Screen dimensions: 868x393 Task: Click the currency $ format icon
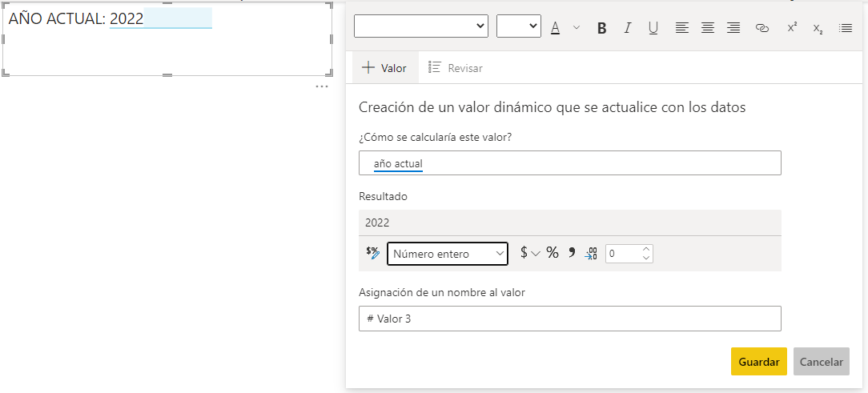point(524,253)
